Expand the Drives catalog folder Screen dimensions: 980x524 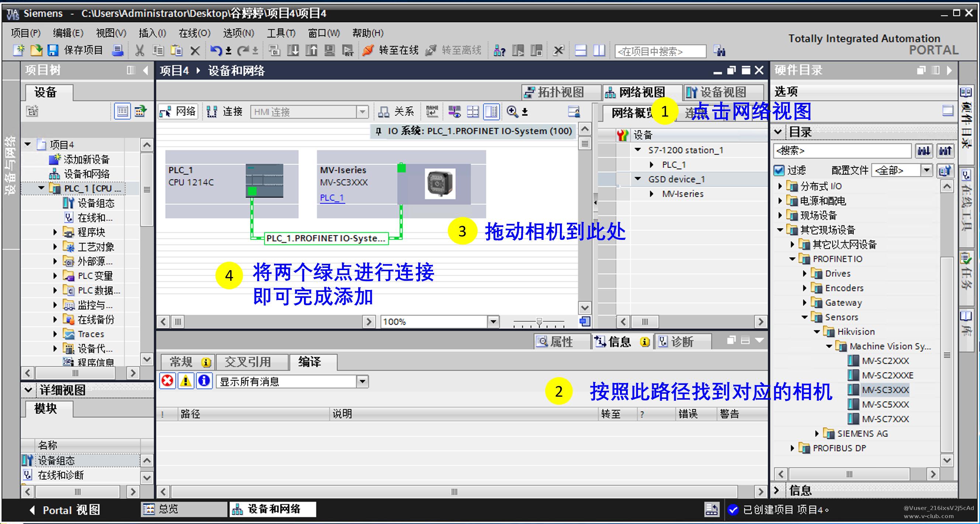[x=805, y=273]
